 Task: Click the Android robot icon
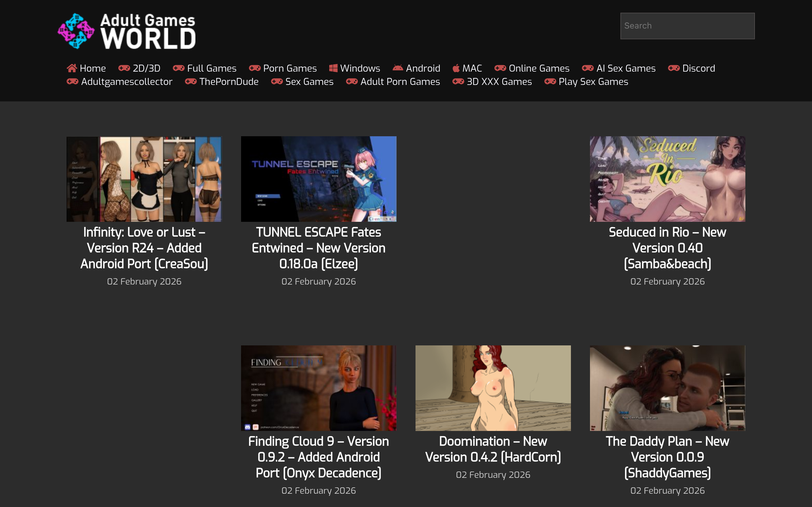(x=398, y=68)
